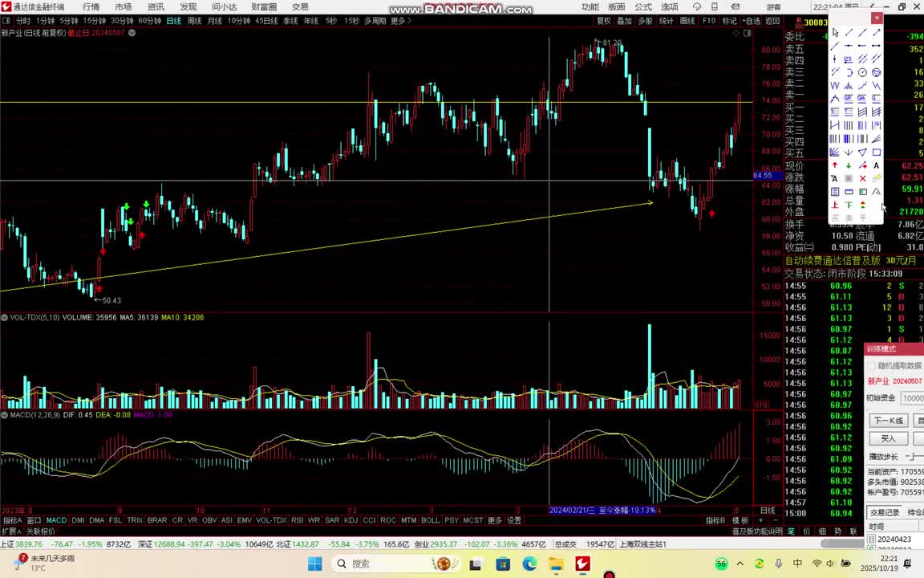Image resolution: width=924 pixels, height=578 pixels.
Task: Select the zigzag trend line tool
Action: [x=863, y=86]
